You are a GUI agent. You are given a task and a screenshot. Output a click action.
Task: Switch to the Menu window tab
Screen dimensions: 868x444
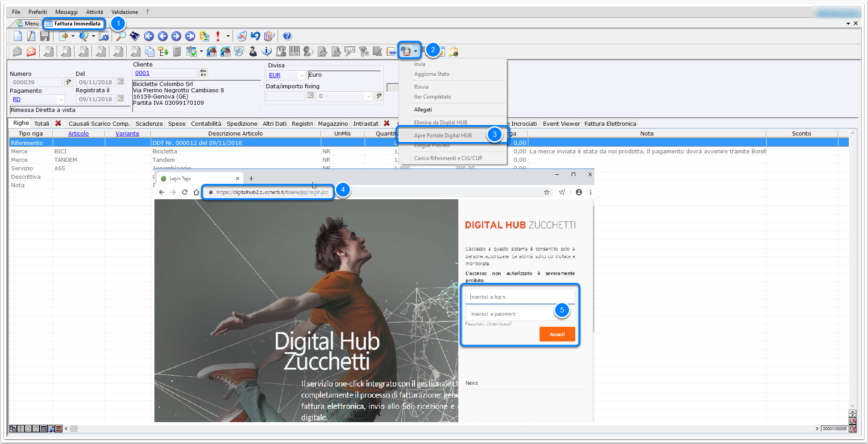click(x=28, y=24)
